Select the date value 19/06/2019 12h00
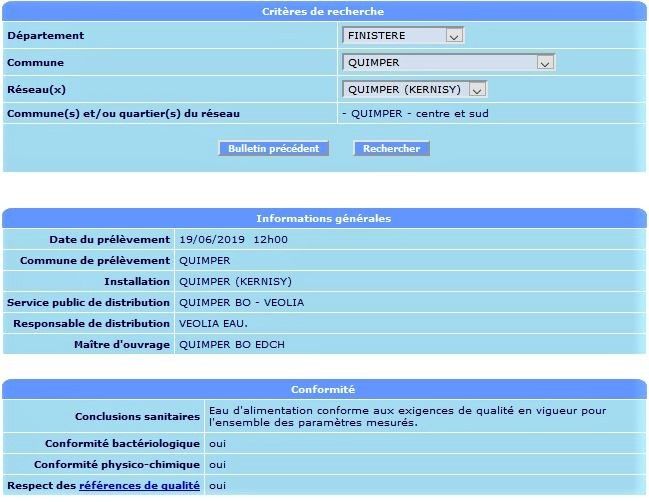The width and height of the screenshot is (649, 502). (x=233, y=240)
